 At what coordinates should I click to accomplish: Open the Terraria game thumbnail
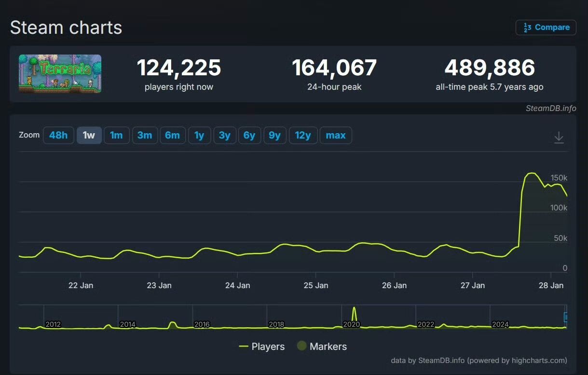coord(60,73)
